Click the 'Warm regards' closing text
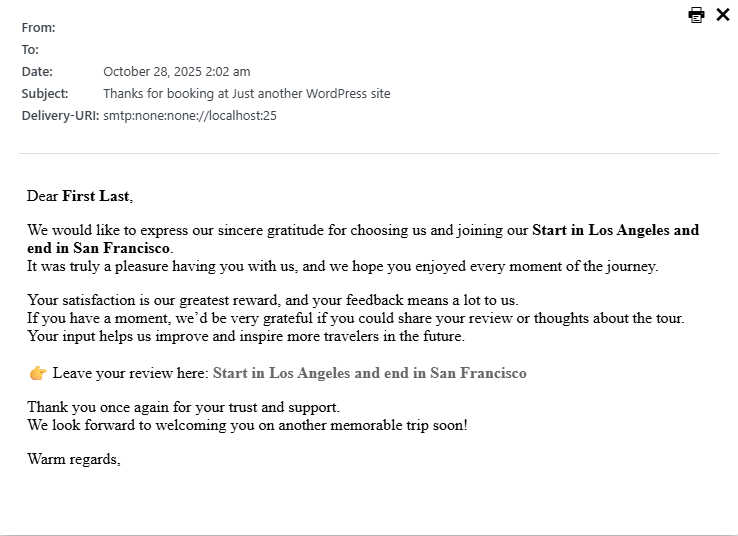This screenshot has height=536, width=738. 74,459
